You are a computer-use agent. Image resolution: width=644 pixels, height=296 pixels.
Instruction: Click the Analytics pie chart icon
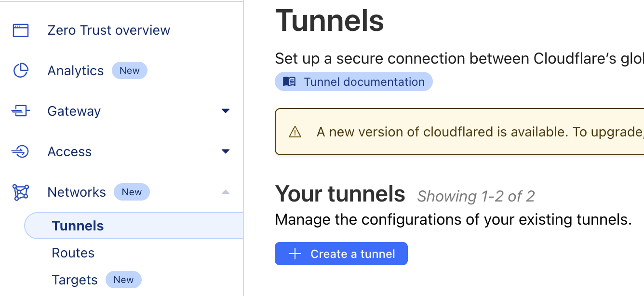pyautogui.click(x=20, y=71)
